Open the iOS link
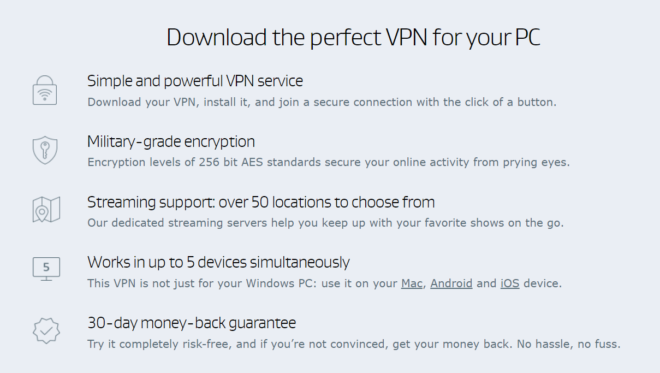This screenshot has width=660, height=373. [x=510, y=283]
